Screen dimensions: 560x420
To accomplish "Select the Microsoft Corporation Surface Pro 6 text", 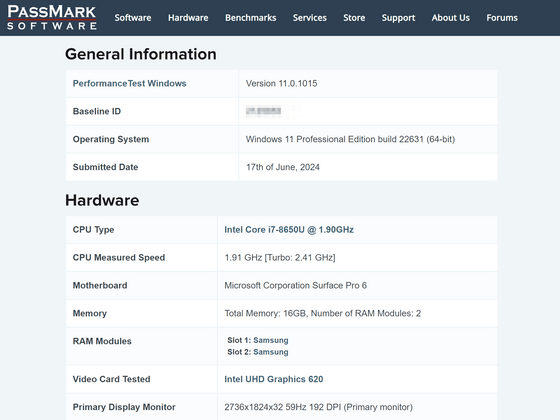I will coord(295,285).
